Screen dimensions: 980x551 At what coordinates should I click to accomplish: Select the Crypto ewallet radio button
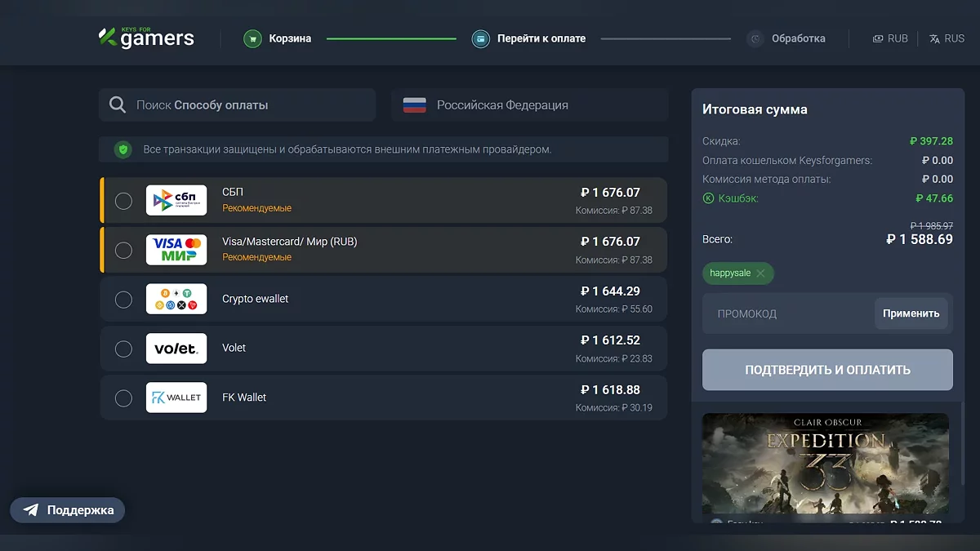point(123,300)
